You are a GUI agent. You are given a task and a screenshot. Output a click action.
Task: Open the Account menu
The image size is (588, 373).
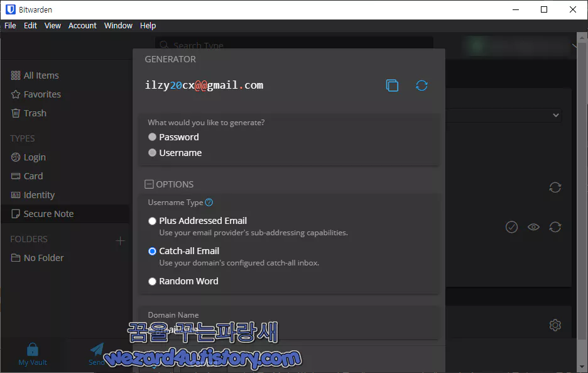[x=82, y=26]
